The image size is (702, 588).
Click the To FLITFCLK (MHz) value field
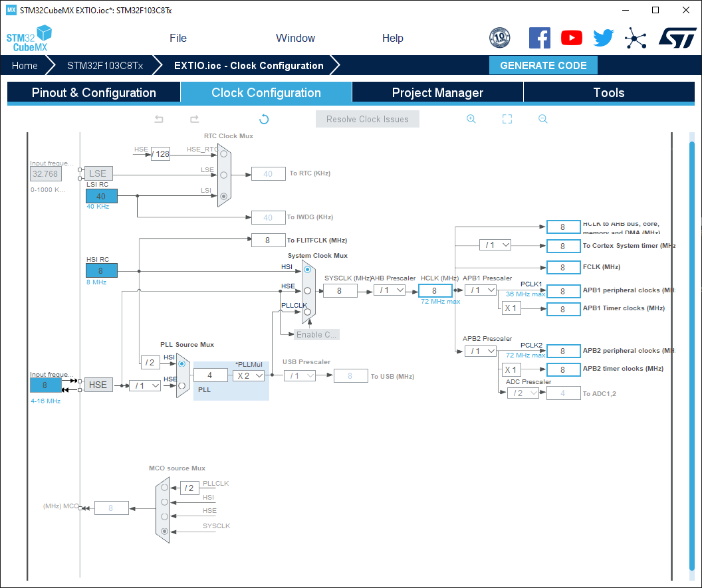[x=268, y=241]
